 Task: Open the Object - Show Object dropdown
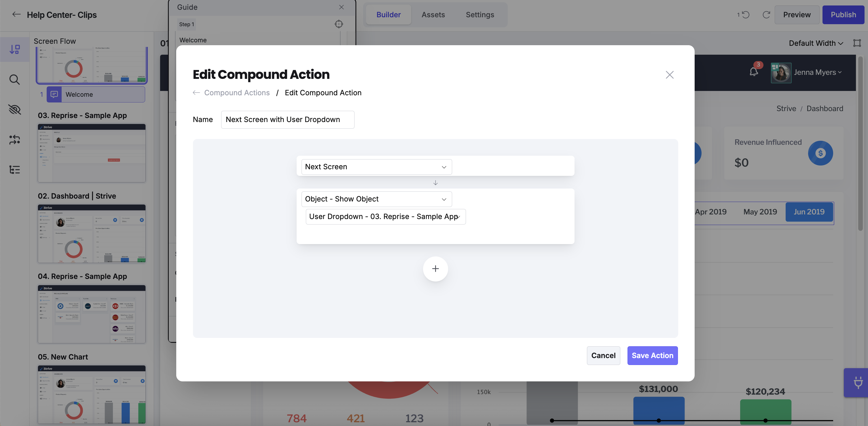coord(376,199)
